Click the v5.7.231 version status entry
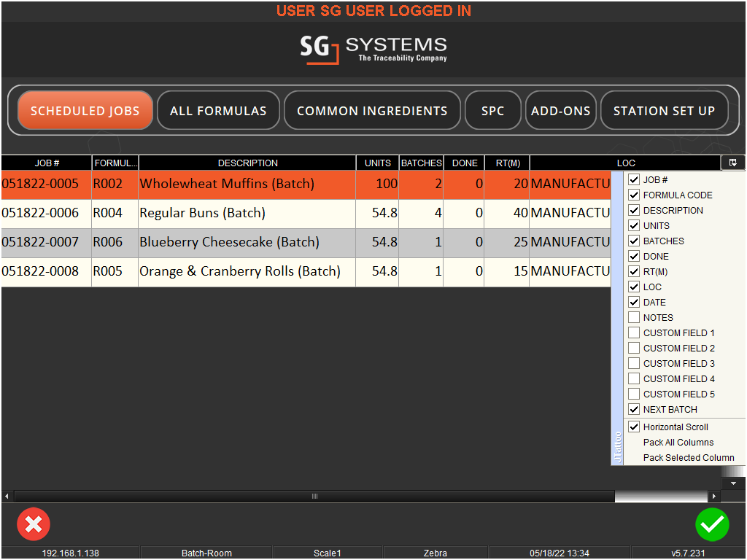Viewport: 747px width, 560px height. point(688,553)
